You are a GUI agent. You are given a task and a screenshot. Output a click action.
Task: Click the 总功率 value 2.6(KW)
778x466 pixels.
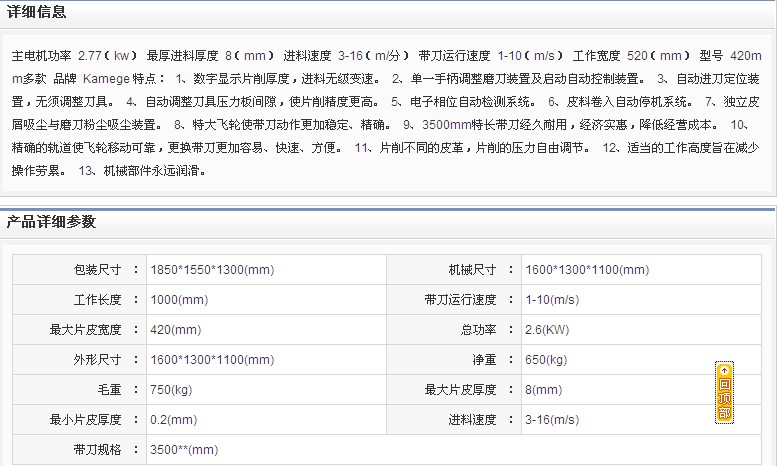click(x=547, y=330)
